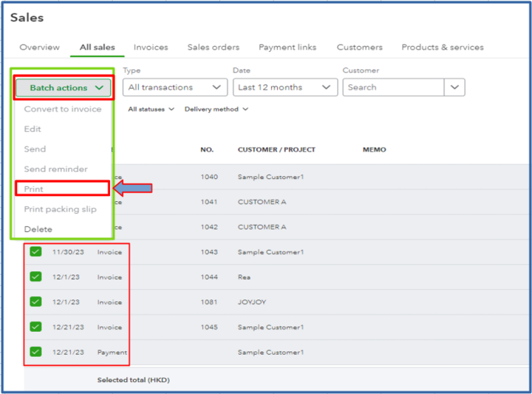The width and height of the screenshot is (532, 394).
Task: Click invoice number 1041
Action: tap(209, 202)
